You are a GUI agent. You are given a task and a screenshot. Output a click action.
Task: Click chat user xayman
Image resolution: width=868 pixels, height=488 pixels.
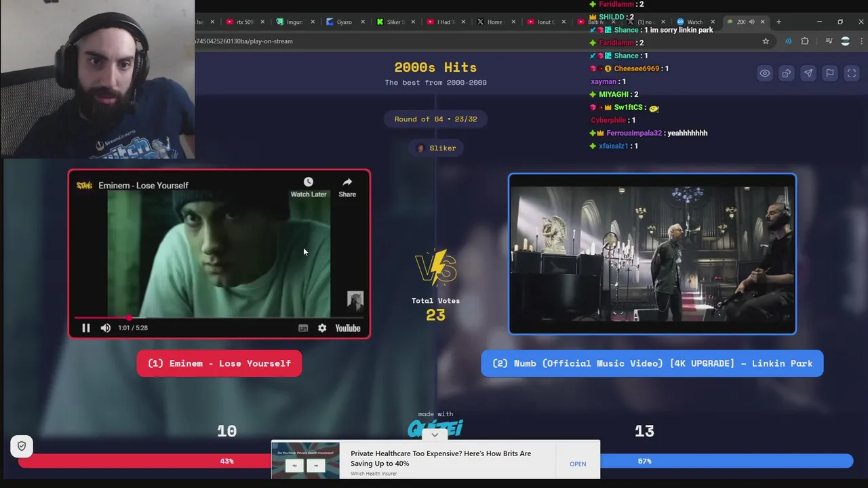click(604, 82)
